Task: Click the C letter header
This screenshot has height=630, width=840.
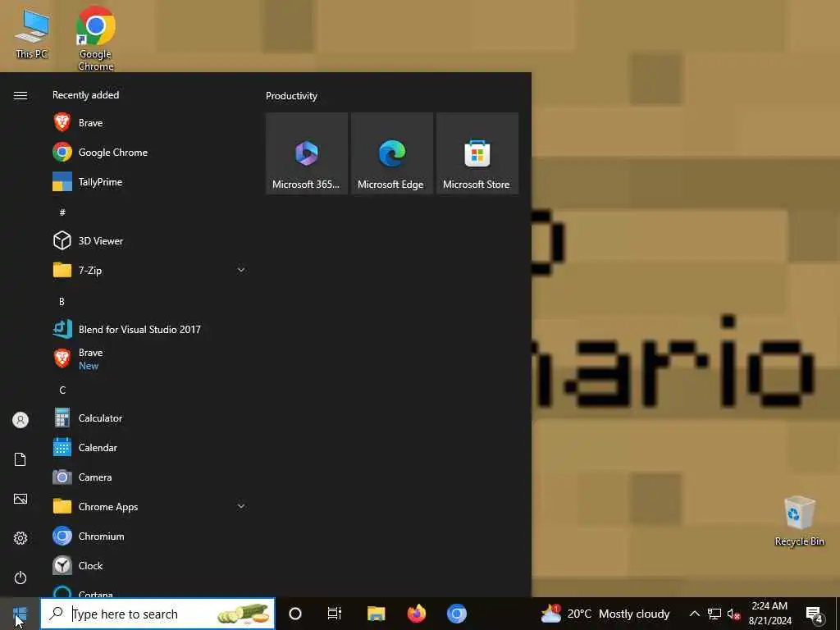Action: 62,390
